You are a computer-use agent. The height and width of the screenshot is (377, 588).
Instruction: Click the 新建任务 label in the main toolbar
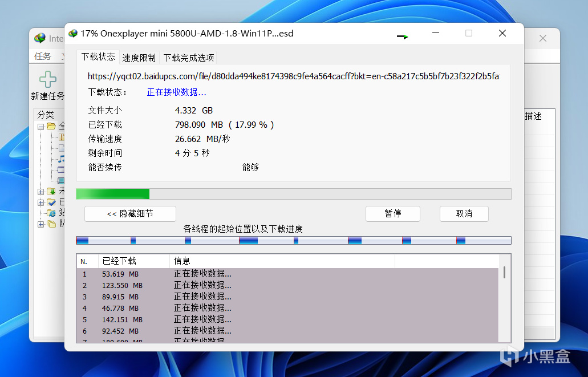click(x=48, y=96)
